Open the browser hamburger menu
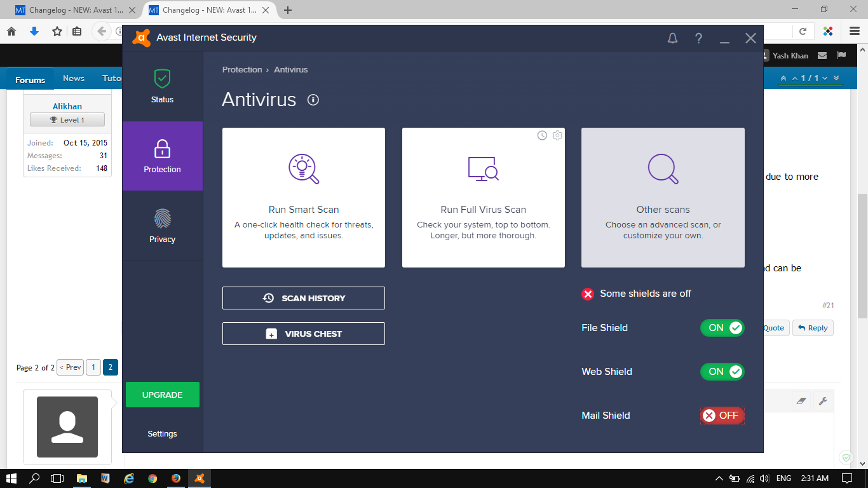Image resolution: width=868 pixels, height=488 pixels. click(855, 31)
